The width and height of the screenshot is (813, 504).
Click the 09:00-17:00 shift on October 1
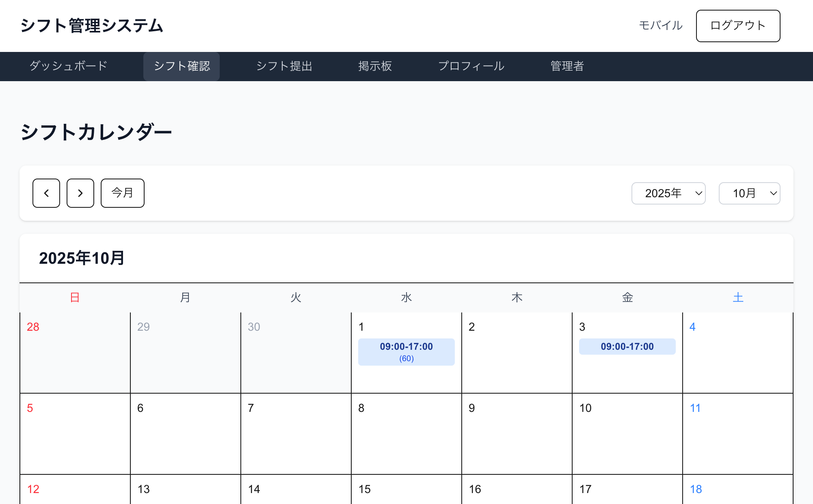tap(406, 352)
